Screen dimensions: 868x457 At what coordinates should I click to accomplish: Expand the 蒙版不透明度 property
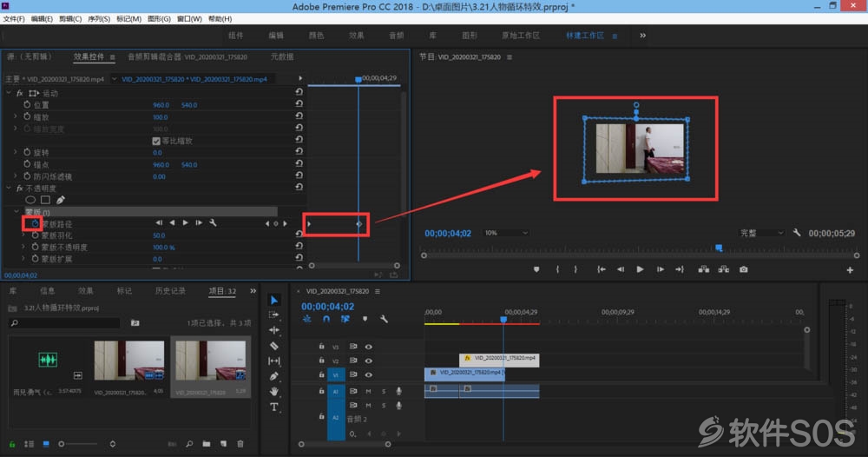[x=23, y=247]
